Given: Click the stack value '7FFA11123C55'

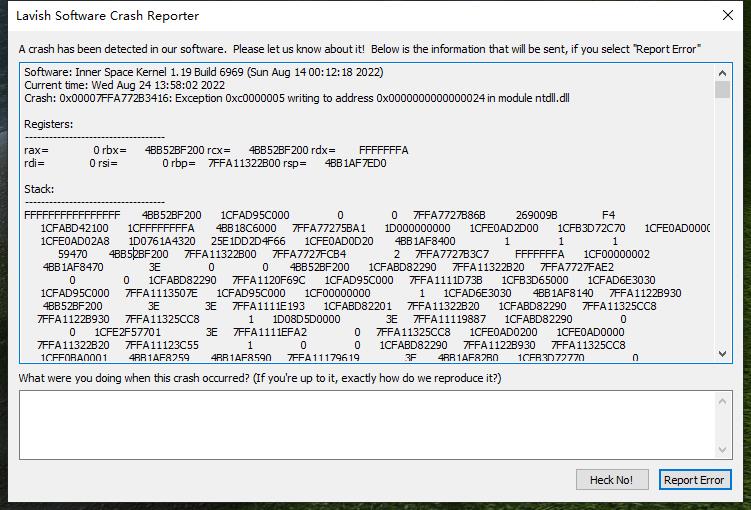Looking at the screenshot, I should point(161,345).
